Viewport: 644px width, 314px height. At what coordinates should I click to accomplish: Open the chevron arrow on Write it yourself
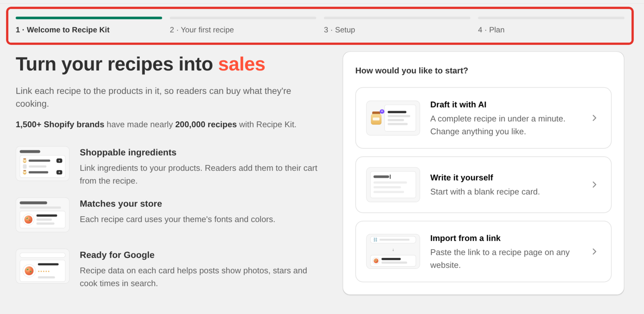(594, 185)
